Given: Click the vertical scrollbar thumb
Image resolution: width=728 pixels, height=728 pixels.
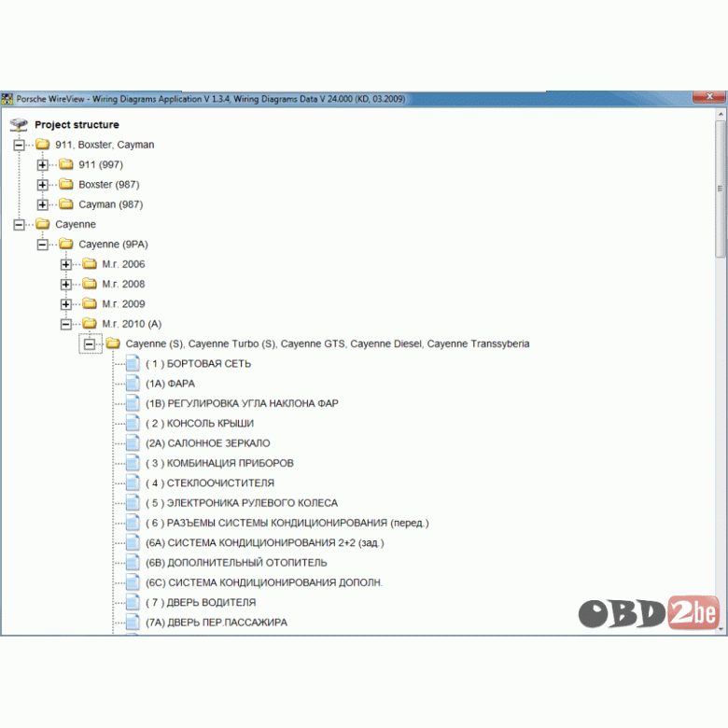Looking at the screenshot, I should tap(721, 189).
